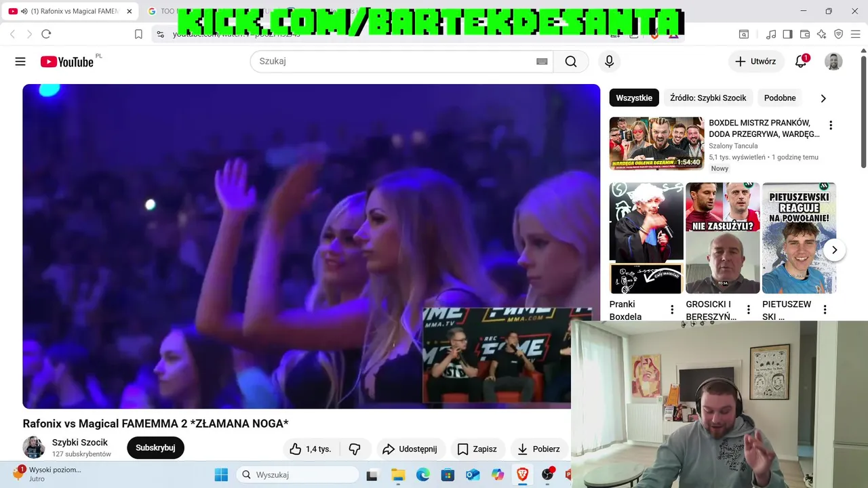
Task: Open options menu for BOXDEL MISTRZ PRANKÓW video
Action: pos(831,125)
